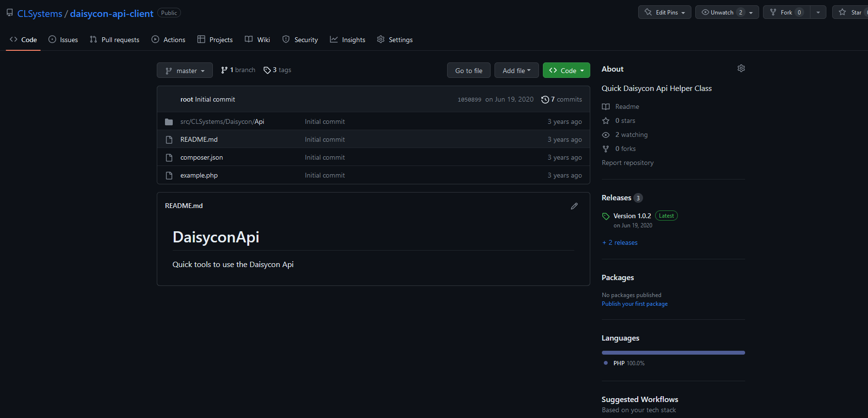Click the Edit Pins button

pos(665,13)
